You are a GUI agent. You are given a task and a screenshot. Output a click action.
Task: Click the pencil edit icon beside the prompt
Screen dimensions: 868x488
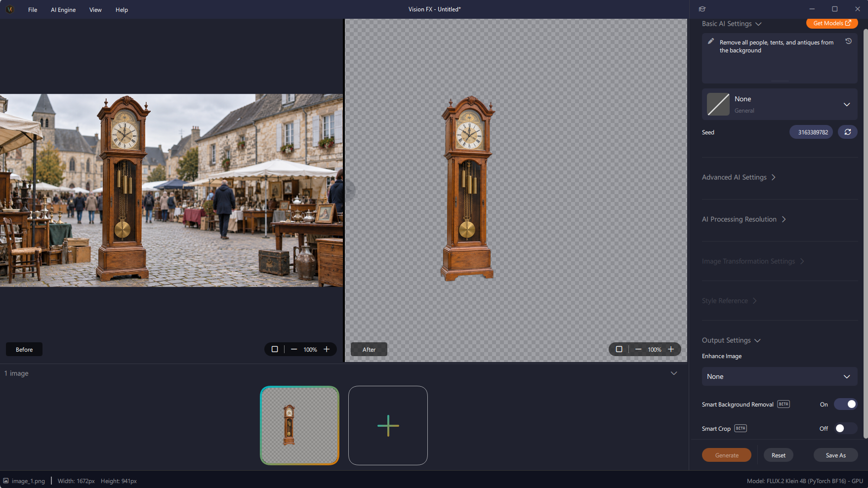710,41
